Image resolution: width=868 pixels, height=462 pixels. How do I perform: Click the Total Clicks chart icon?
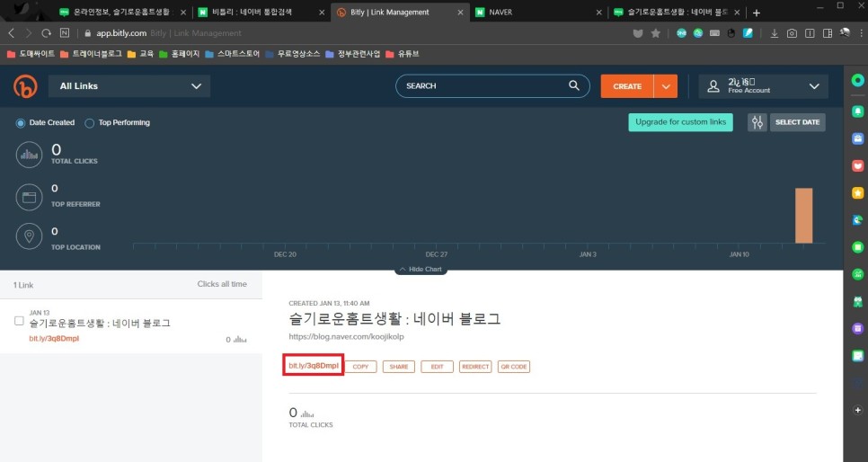tap(29, 155)
